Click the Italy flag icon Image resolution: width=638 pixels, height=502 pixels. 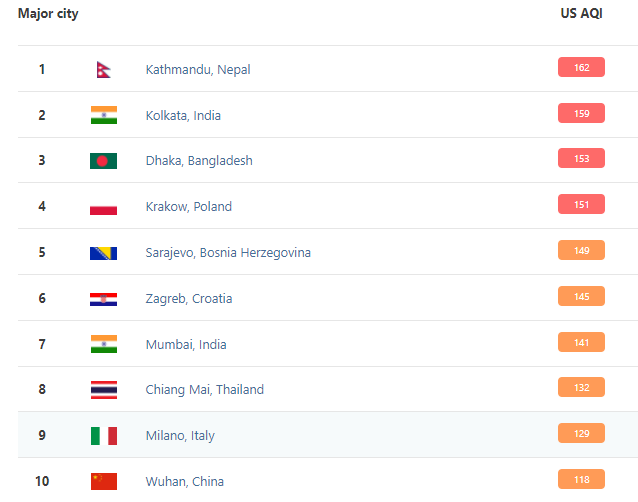tap(103, 436)
